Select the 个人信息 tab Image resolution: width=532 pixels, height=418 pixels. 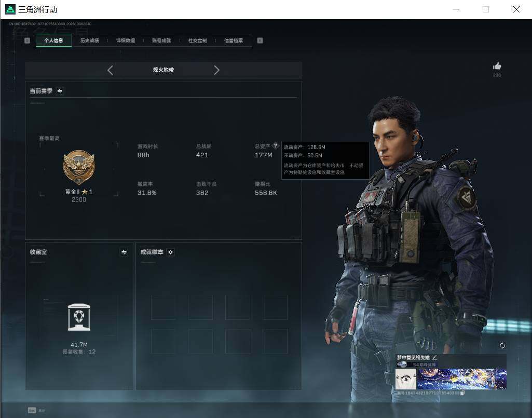coord(53,41)
